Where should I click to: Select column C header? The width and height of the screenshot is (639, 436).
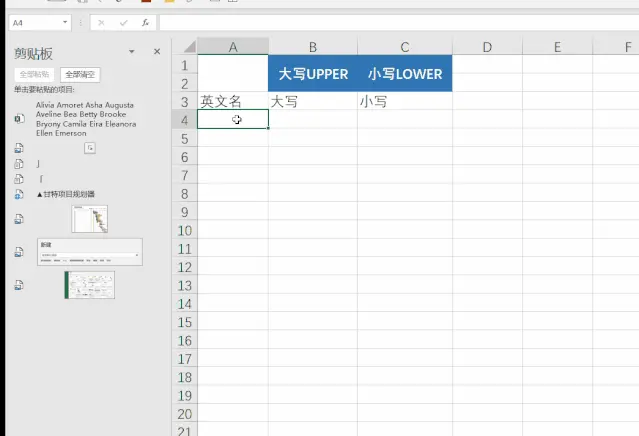[x=405, y=47]
